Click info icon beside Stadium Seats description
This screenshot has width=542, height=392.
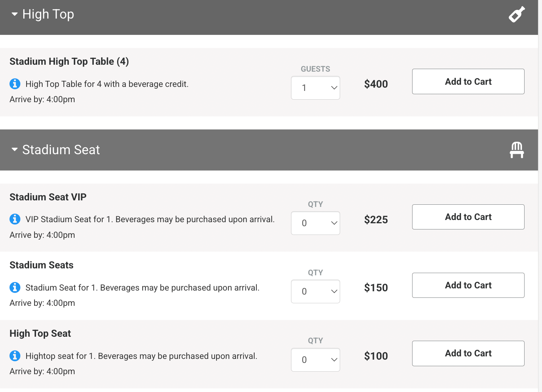tap(15, 288)
